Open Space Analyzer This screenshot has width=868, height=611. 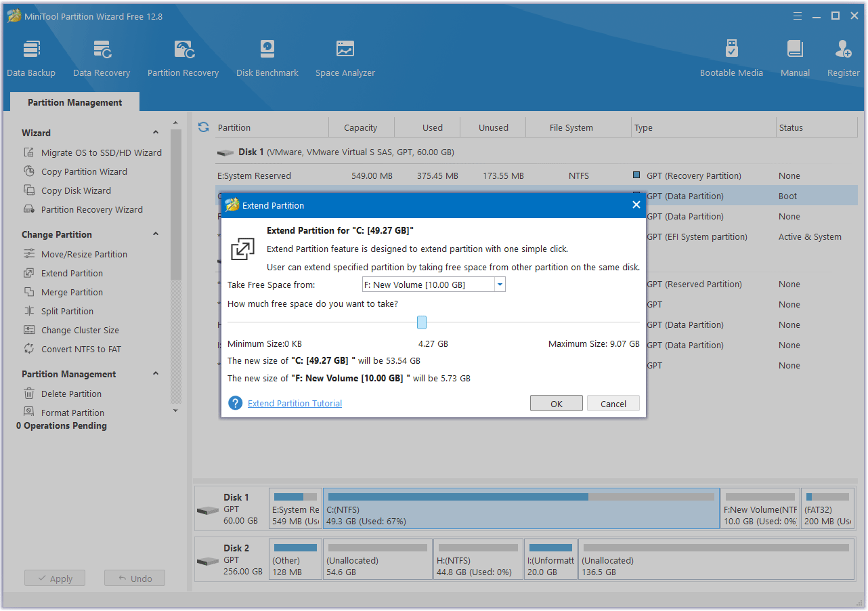[x=345, y=57]
